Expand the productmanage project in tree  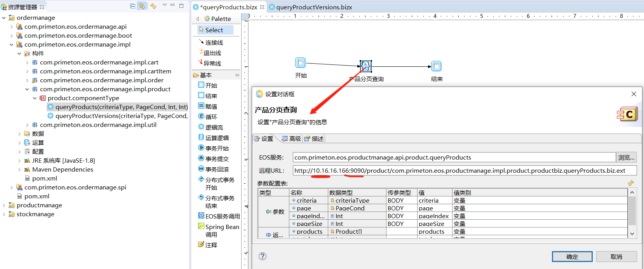coord(4,205)
